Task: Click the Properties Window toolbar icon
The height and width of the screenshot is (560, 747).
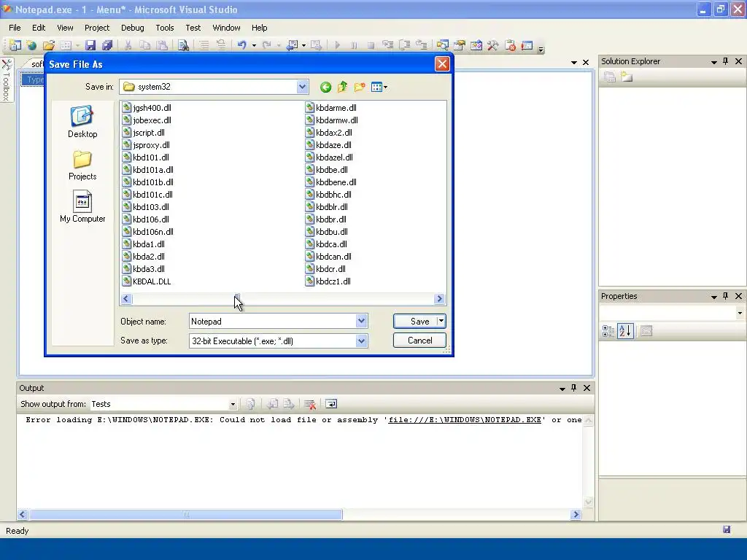Action: [460, 45]
